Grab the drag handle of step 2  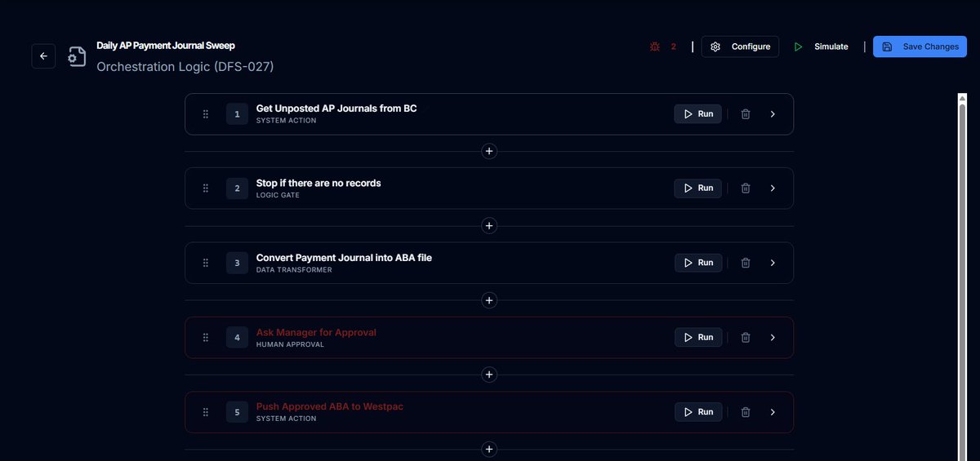tap(206, 188)
